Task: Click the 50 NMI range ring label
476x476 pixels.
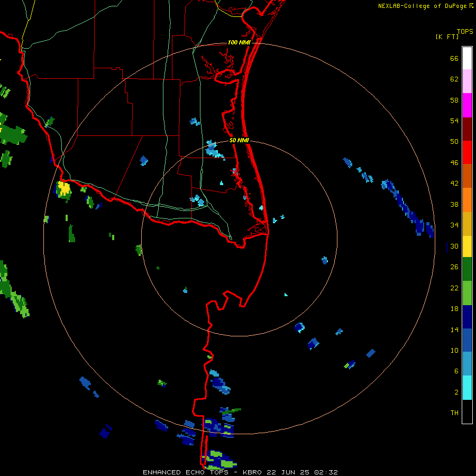Action: point(239,140)
